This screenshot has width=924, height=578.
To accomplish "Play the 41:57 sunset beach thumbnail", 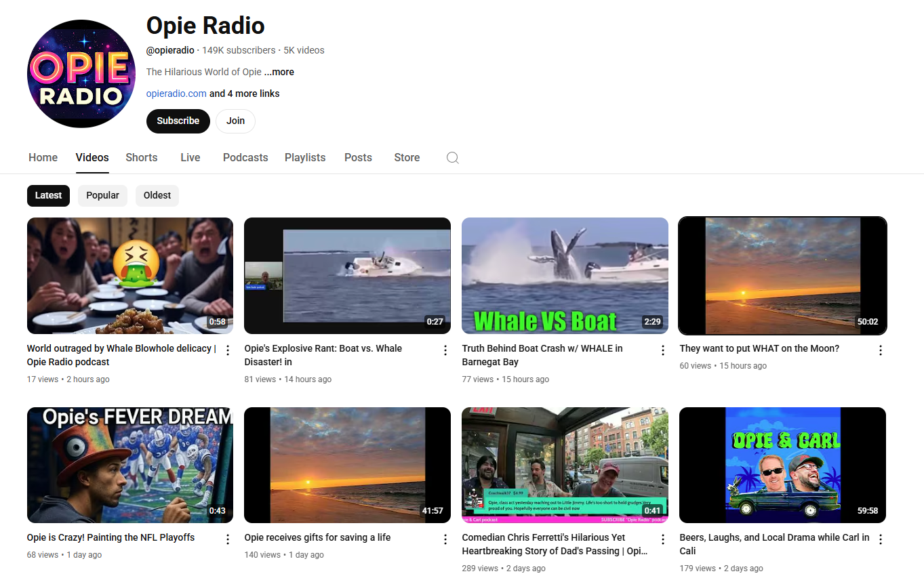I will (x=347, y=465).
